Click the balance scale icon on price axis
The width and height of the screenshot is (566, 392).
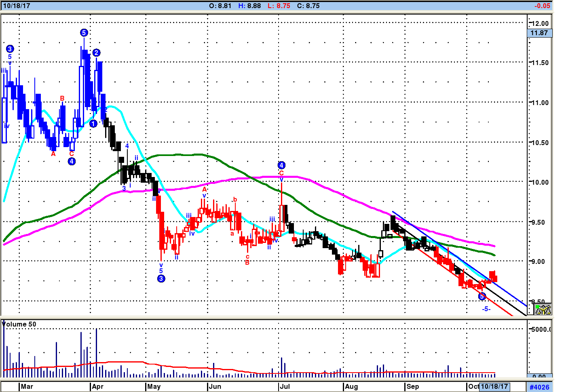click(543, 310)
